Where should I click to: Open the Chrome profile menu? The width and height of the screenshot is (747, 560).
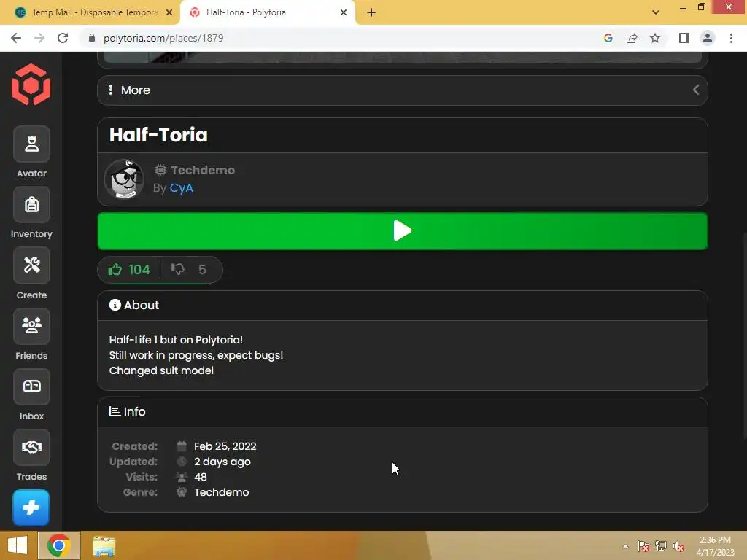[708, 38]
